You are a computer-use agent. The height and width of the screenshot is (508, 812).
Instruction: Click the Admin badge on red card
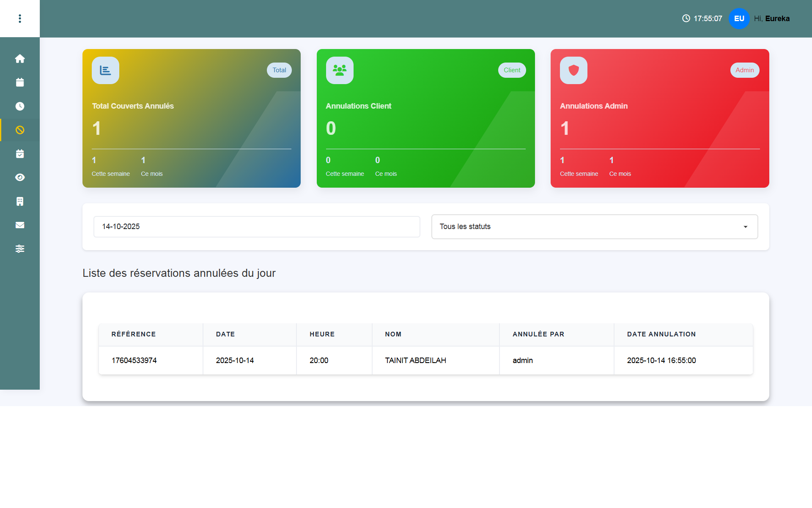(744, 70)
